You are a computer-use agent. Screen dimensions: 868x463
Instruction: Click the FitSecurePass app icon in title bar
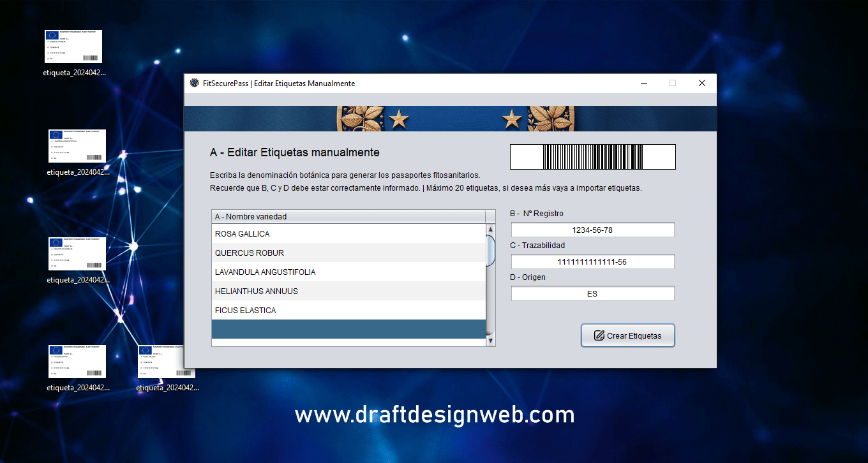pos(195,84)
